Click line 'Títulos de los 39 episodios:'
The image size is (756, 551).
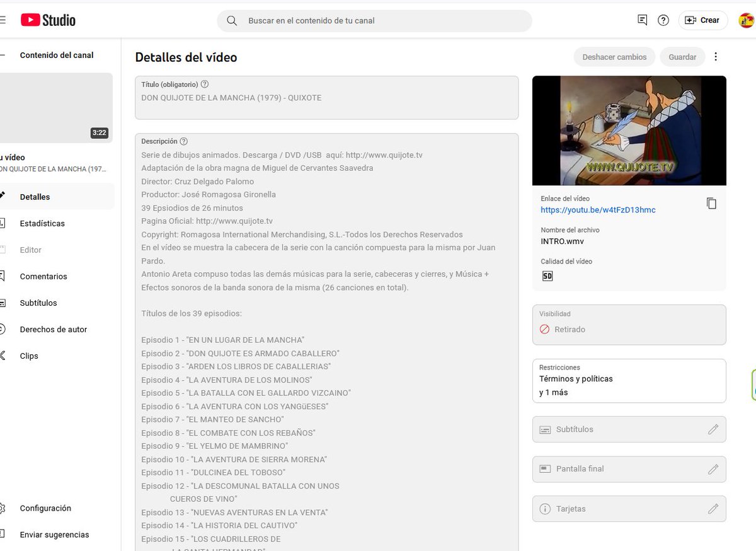click(192, 314)
